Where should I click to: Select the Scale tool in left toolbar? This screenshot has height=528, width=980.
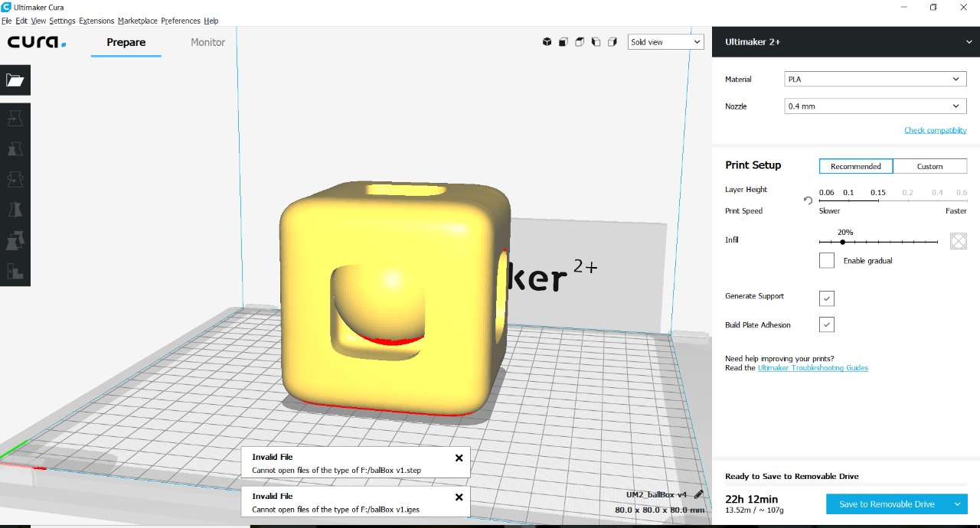15,148
